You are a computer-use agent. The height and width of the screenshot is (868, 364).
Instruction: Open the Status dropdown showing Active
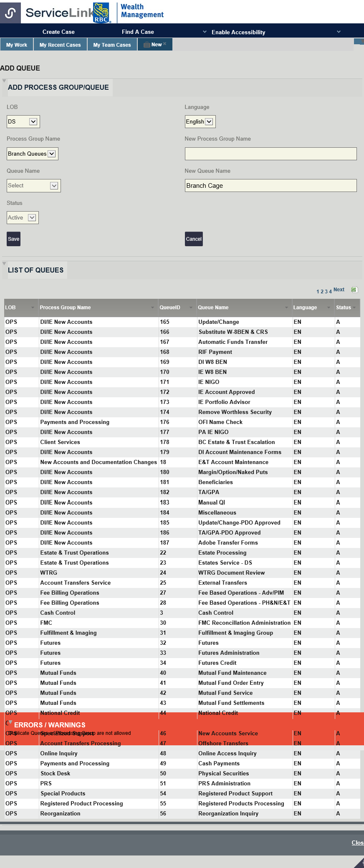click(23, 217)
